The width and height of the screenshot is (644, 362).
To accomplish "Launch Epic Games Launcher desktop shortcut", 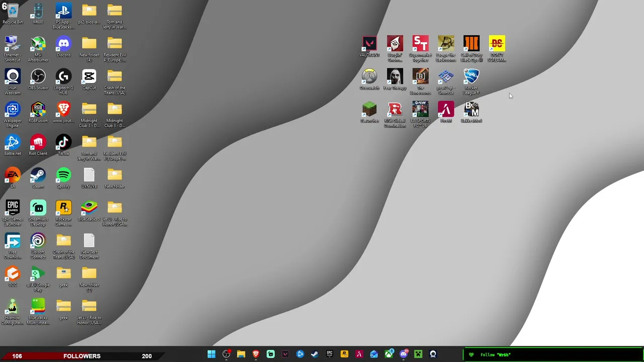I will 13,213.
